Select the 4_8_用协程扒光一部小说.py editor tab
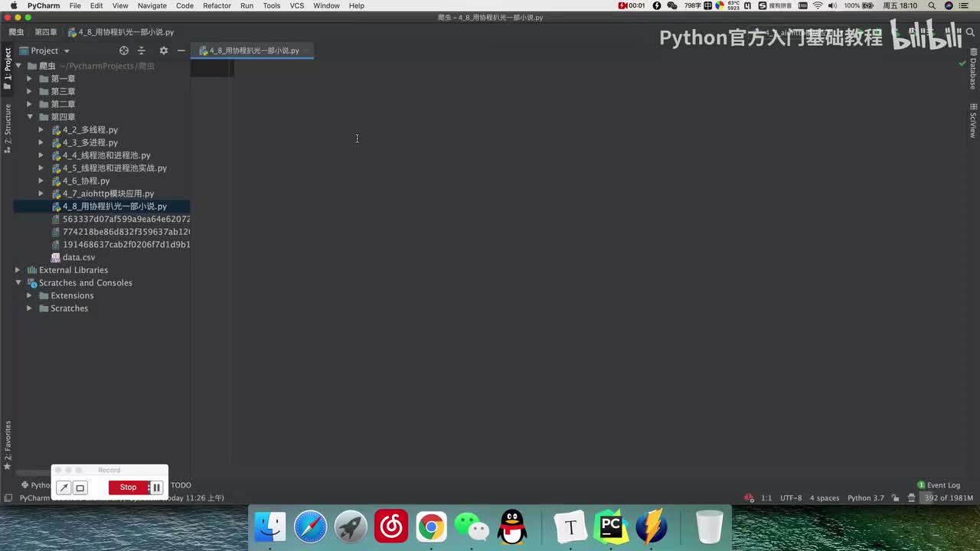Image resolution: width=980 pixels, height=551 pixels. [x=253, y=51]
